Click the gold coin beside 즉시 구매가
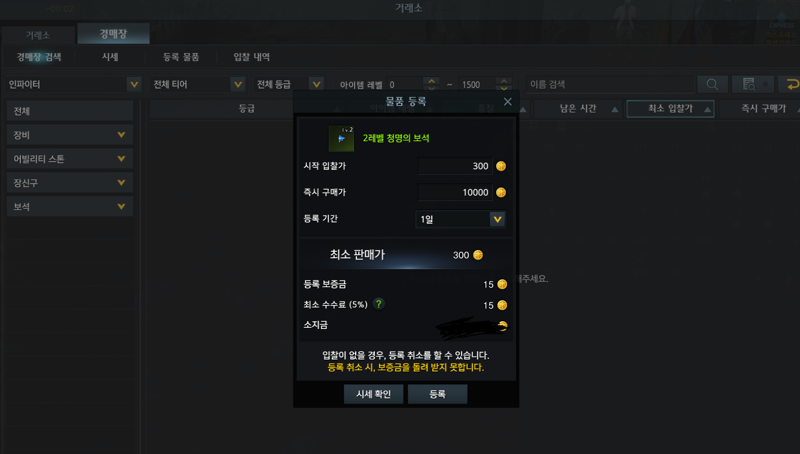800x454 pixels. tap(501, 192)
